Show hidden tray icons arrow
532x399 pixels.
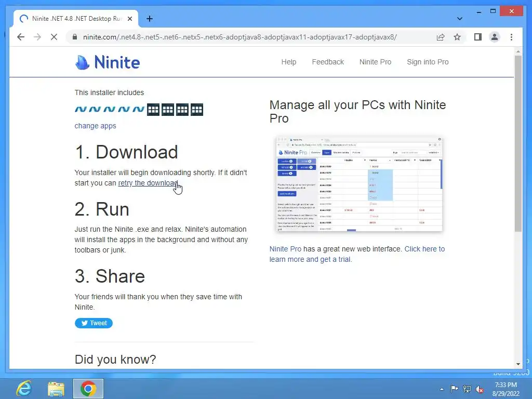tap(442, 389)
